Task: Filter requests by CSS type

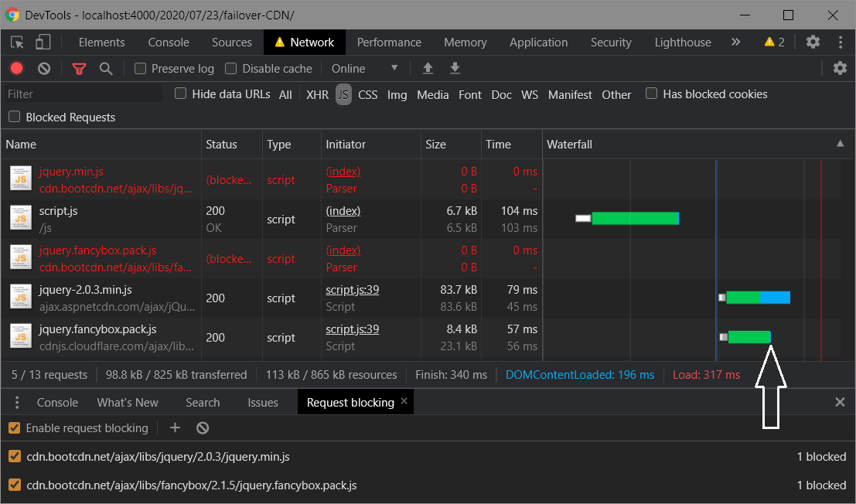Action: (368, 94)
